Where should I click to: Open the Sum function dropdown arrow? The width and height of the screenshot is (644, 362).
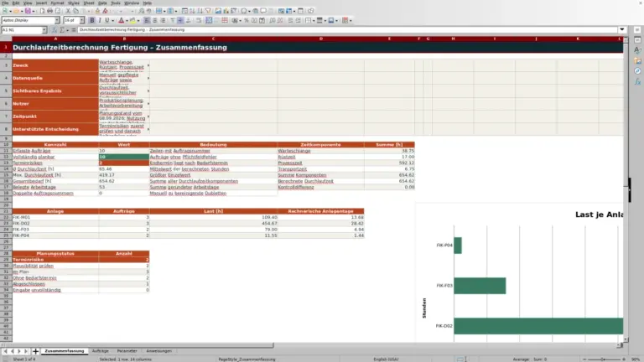tap(67, 30)
